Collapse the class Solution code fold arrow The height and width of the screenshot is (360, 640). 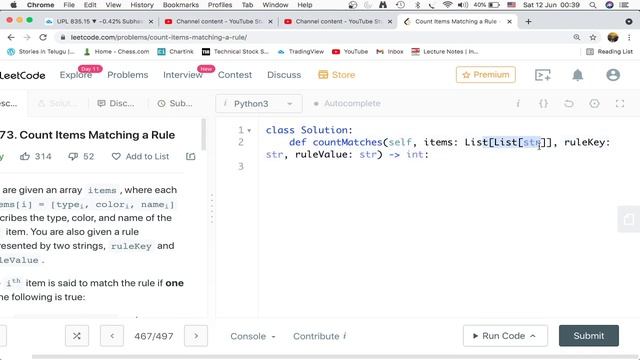point(249,131)
